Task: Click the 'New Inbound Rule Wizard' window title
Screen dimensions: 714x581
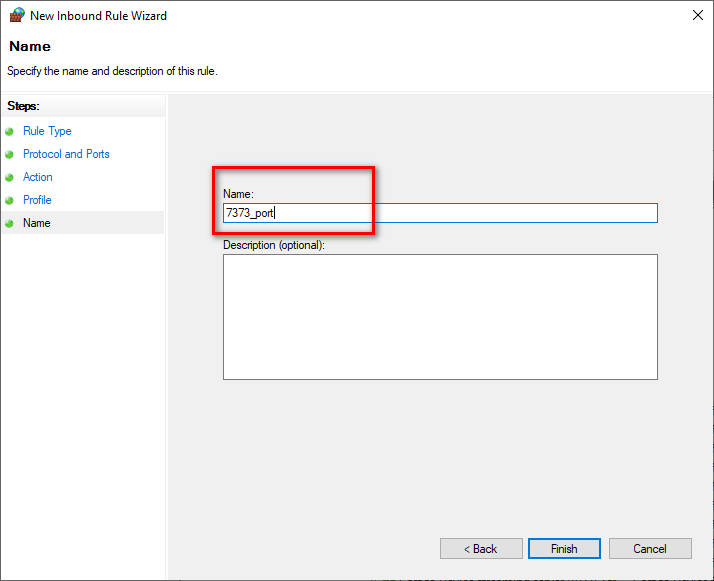Action: point(98,16)
